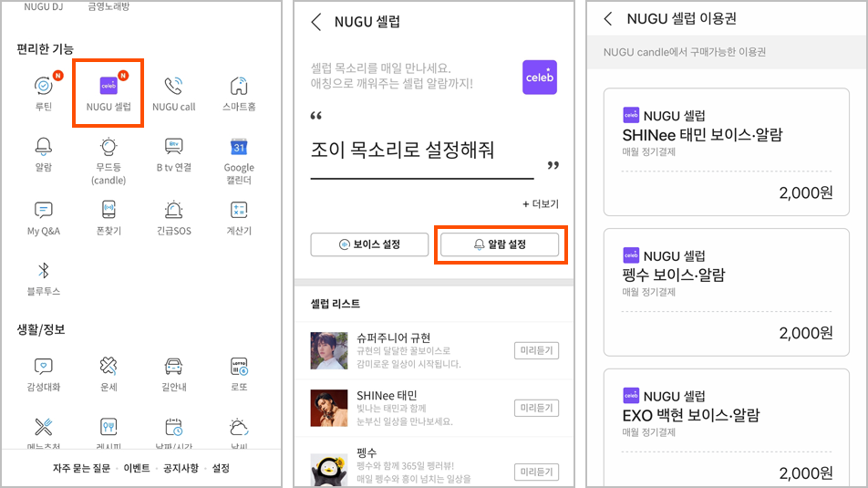Open 자주 묻는 질문 link
Viewport: 868px width, 488px height.
[x=81, y=468]
